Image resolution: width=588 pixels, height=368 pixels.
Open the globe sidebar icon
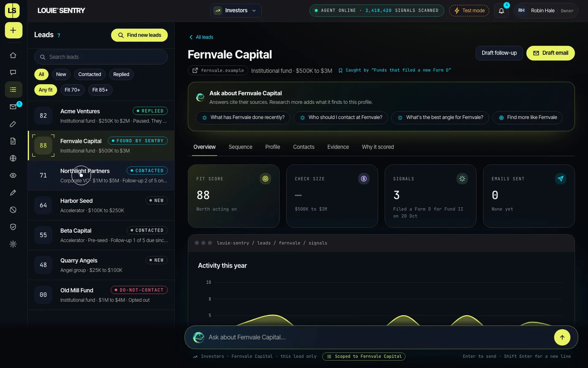click(x=13, y=158)
